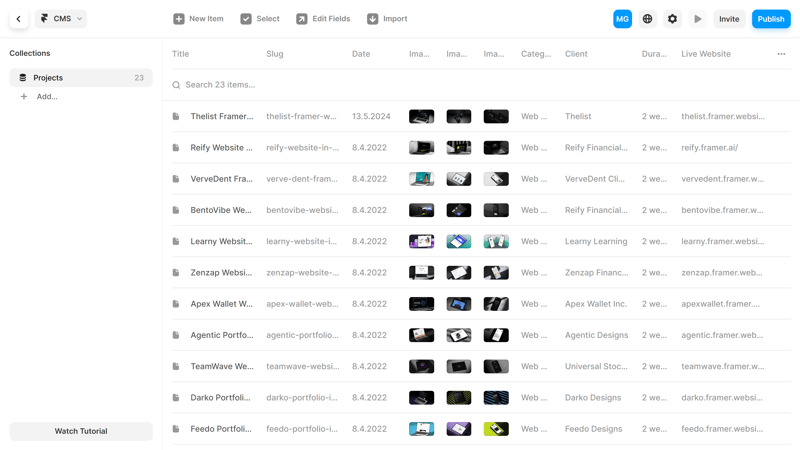This screenshot has width=800, height=450.
Task: Click the Dura... column header
Action: [654, 54]
